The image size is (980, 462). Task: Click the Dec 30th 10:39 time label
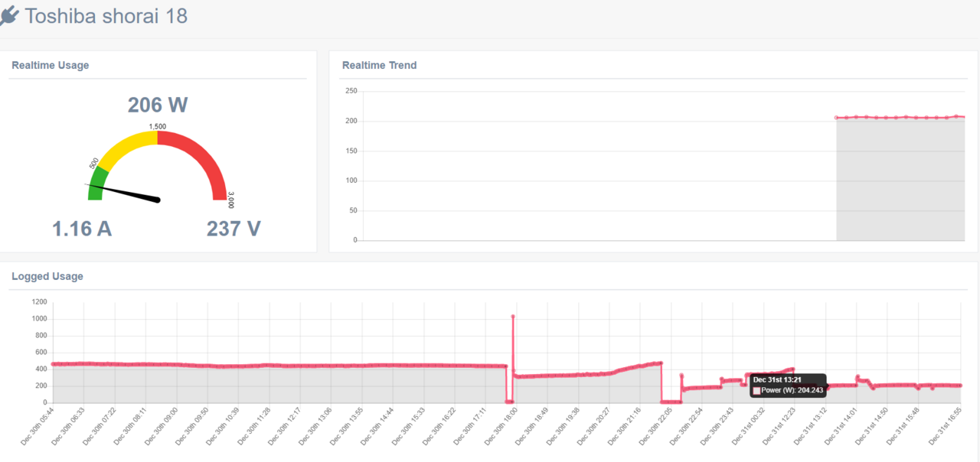224,427
